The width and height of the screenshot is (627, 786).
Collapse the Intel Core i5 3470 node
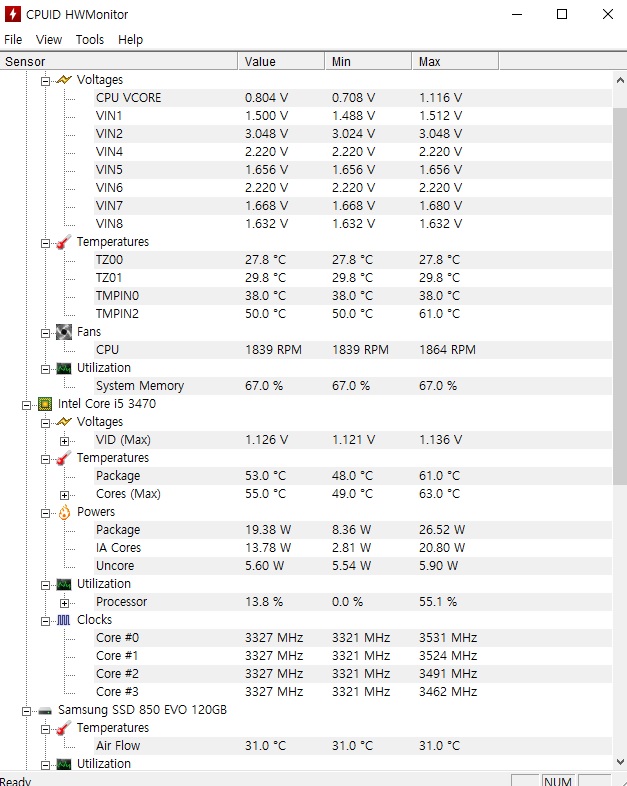coord(27,404)
